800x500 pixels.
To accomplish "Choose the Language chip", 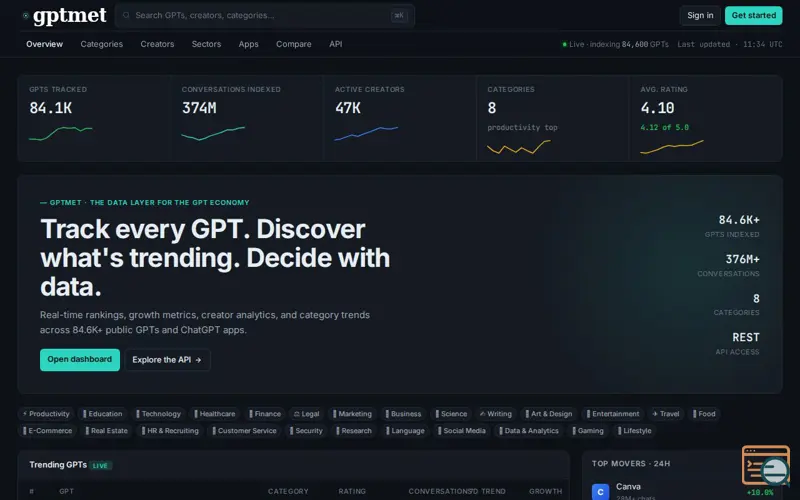I will [405, 431].
